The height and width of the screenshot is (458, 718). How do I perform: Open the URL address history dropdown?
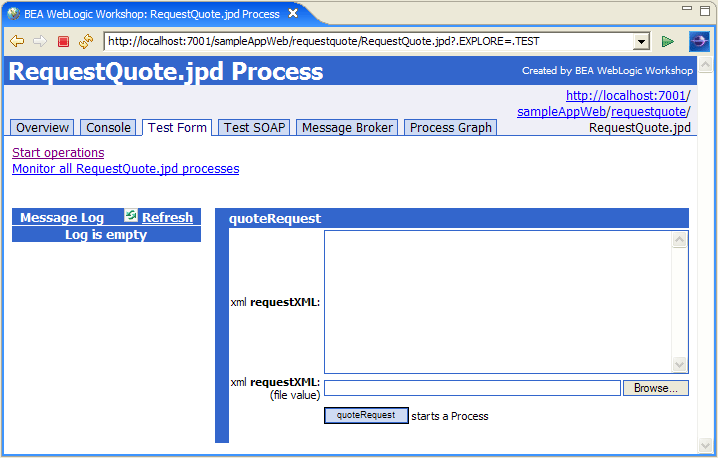[x=642, y=42]
